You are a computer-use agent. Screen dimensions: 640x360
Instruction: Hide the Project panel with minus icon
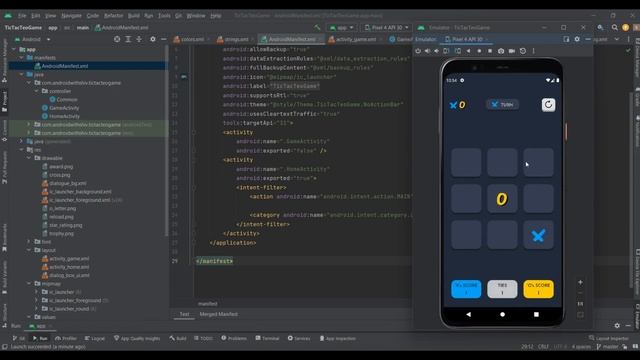(163, 39)
